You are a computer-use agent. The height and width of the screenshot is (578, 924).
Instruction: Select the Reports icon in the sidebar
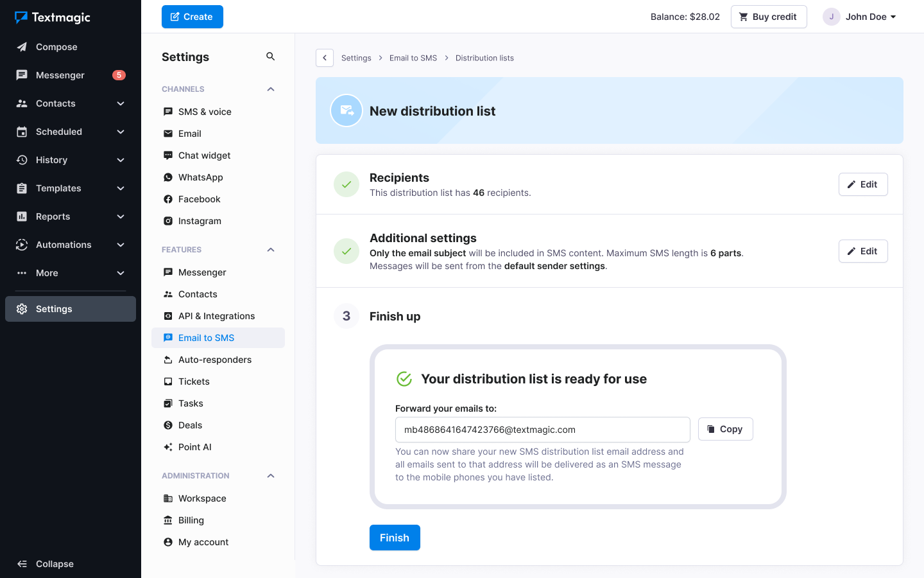[x=21, y=216]
